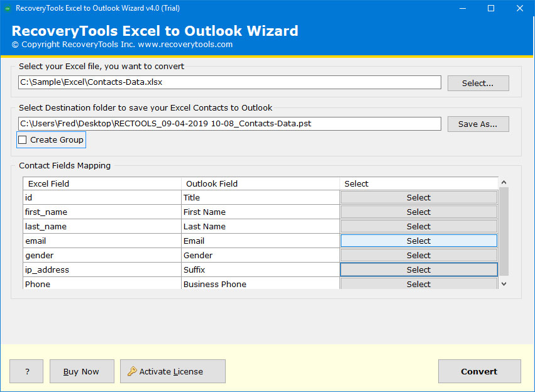The width and height of the screenshot is (535, 392).
Task: Click Select button for ip_address row
Action: 419,270
